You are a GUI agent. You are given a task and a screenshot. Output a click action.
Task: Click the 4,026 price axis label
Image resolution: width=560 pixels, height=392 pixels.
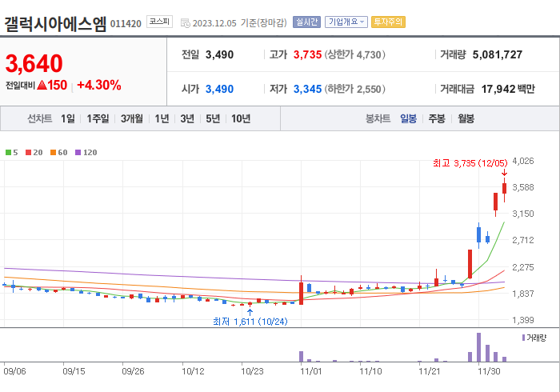523,161
